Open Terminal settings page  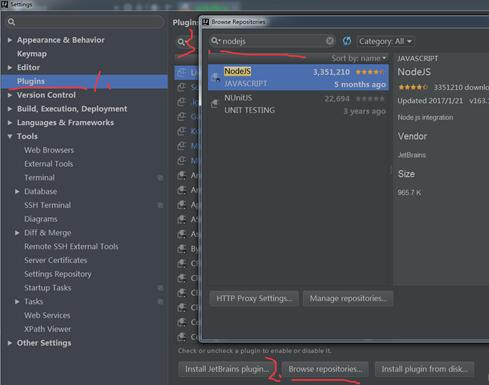point(39,178)
